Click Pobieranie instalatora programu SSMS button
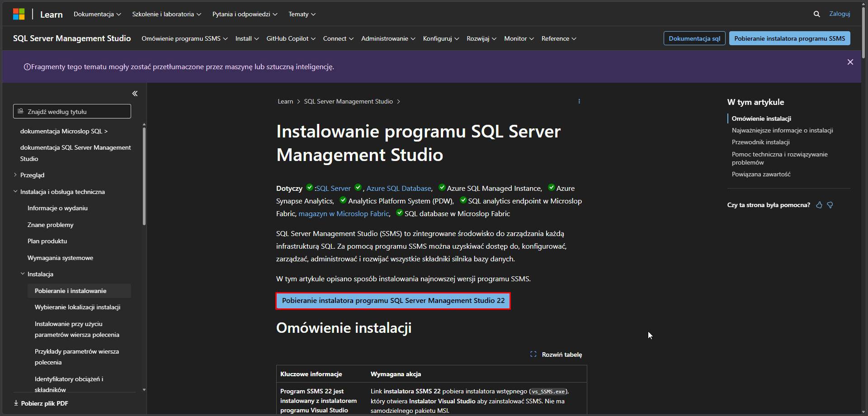 [789, 38]
